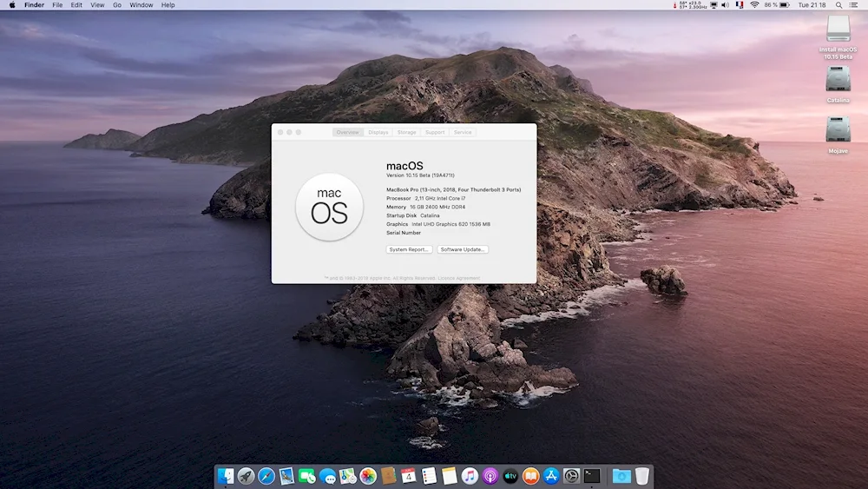This screenshot has width=868, height=489.
Task: Open Licence Agreement link
Action: [459, 278]
